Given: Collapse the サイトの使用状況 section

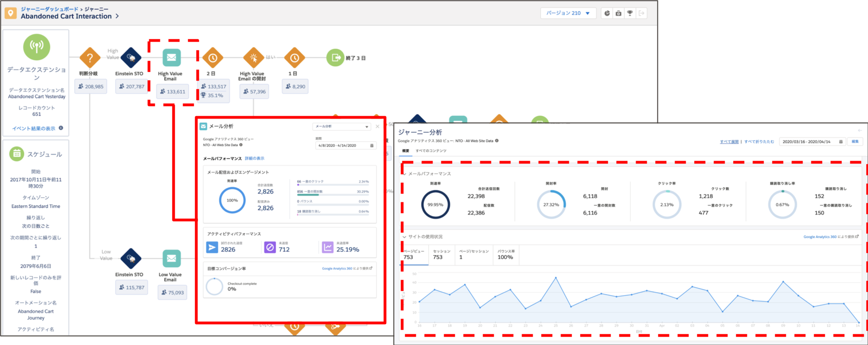Looking at the screenshot, I should [404, 237].
